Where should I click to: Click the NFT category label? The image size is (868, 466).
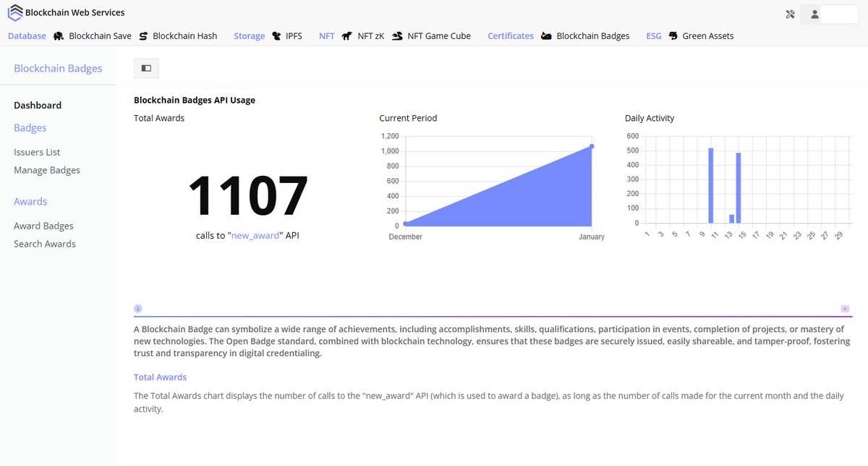327,35
